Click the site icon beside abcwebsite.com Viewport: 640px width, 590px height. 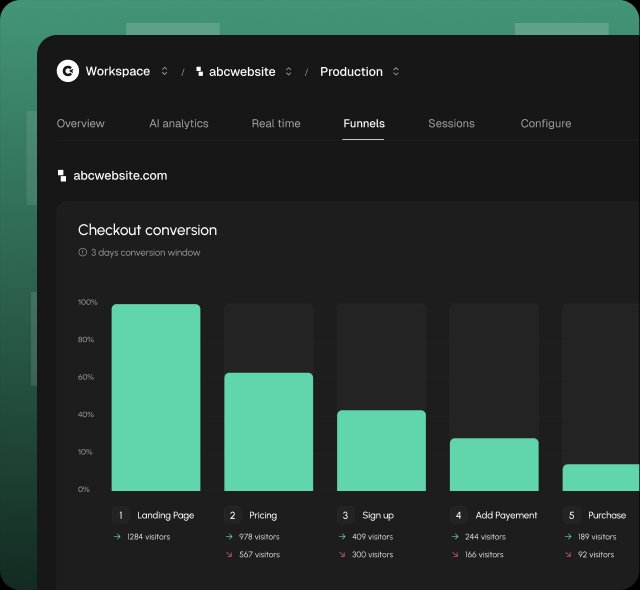point(62,176)
